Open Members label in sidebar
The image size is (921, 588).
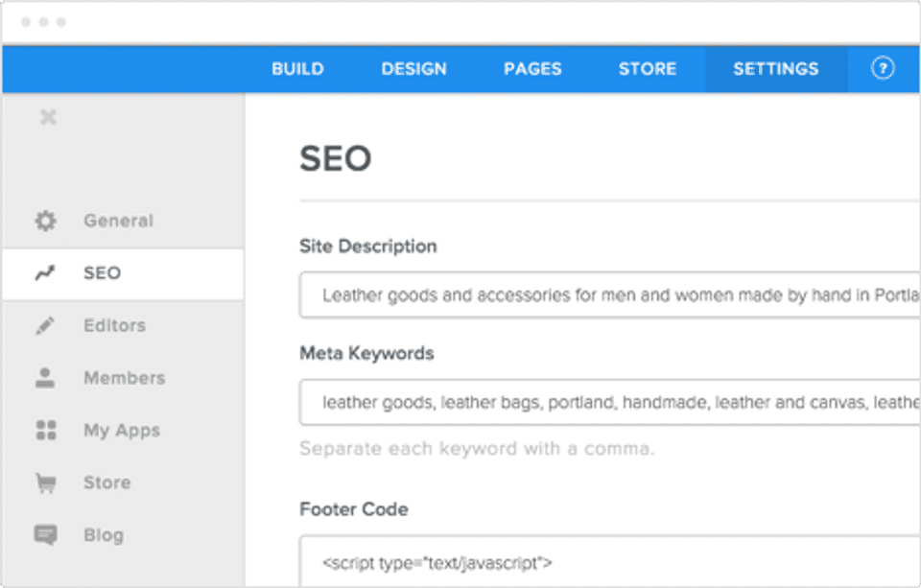pyautogui.click(x=124, y=378)
